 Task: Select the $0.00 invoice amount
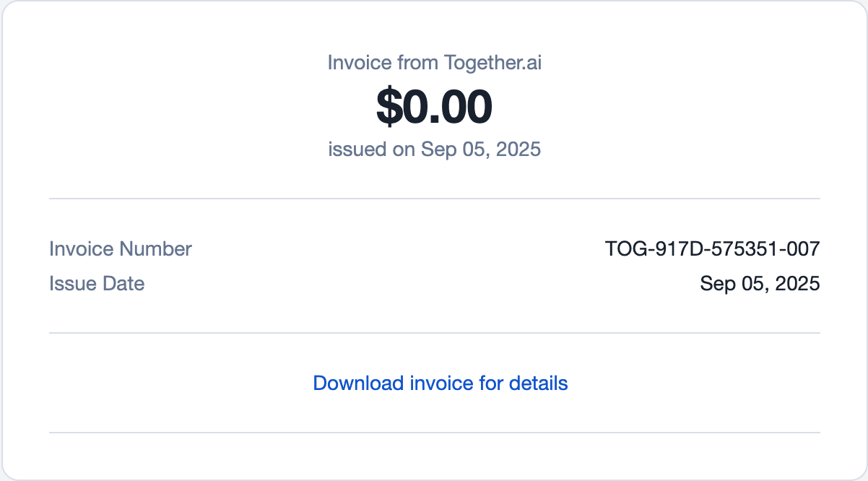(434, 106)
